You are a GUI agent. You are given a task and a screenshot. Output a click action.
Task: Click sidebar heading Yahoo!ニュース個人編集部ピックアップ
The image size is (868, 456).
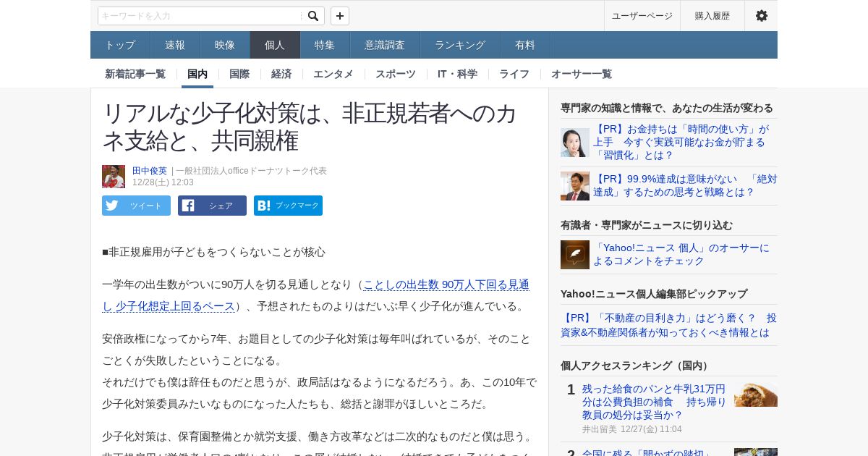654,294
